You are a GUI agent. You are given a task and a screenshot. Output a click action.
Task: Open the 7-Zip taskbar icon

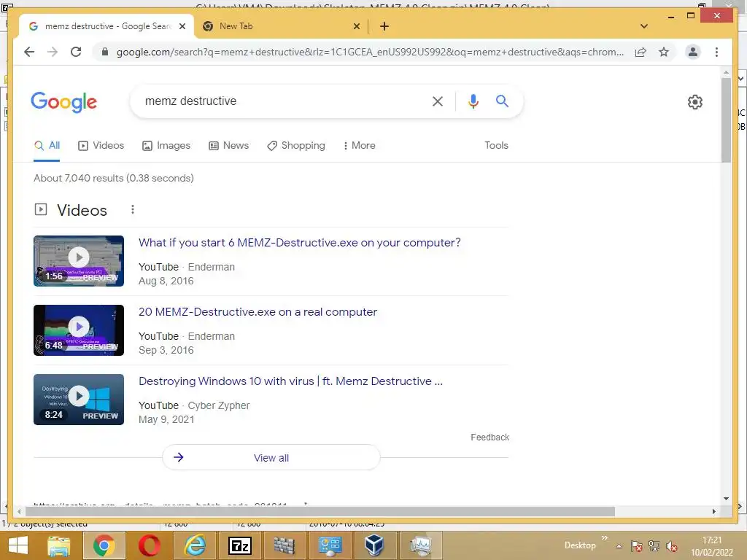click(x=239, y=545)
